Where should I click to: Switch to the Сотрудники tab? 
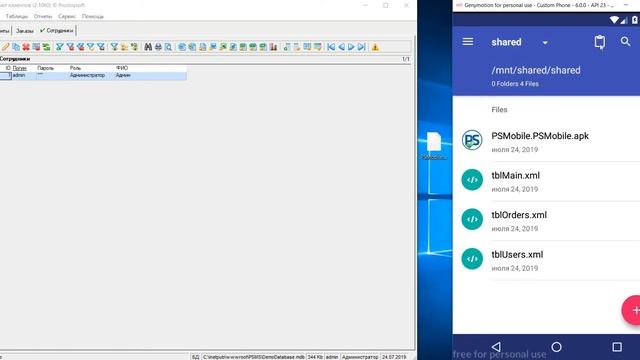coord(57,31)
